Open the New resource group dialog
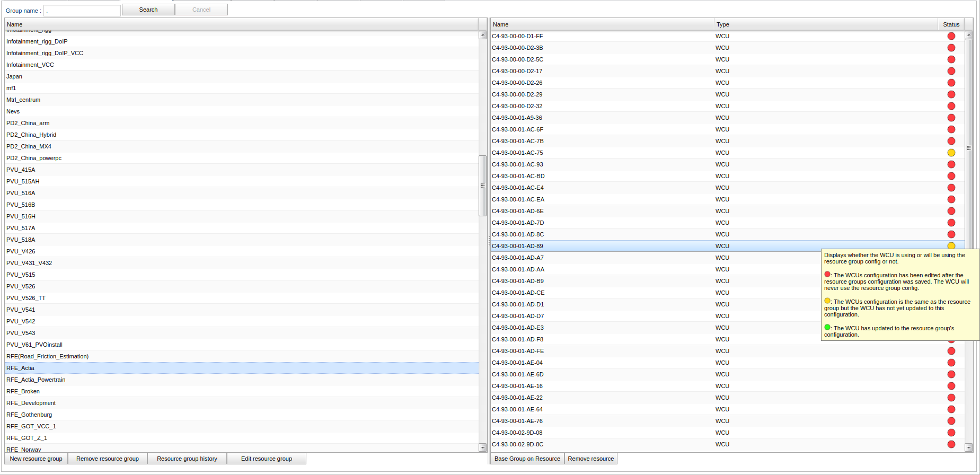Viewport: 980px width, 475px height. [36, 459]
